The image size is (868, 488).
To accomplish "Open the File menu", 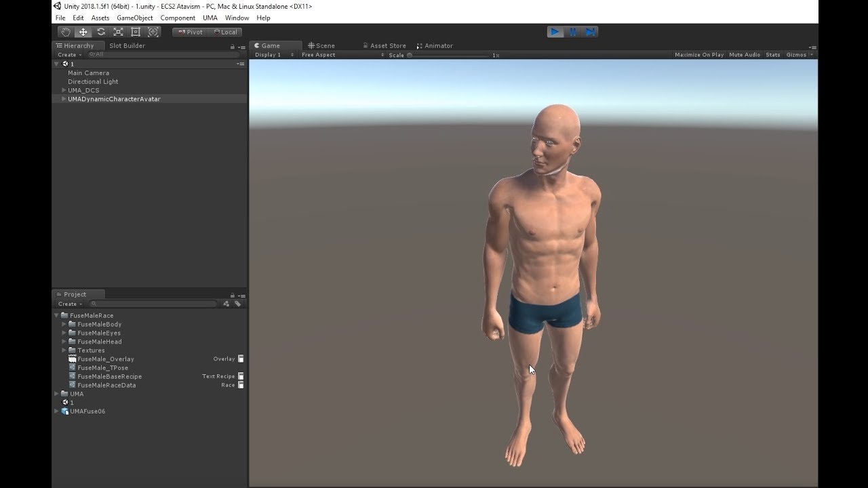I will coord(60,18).
